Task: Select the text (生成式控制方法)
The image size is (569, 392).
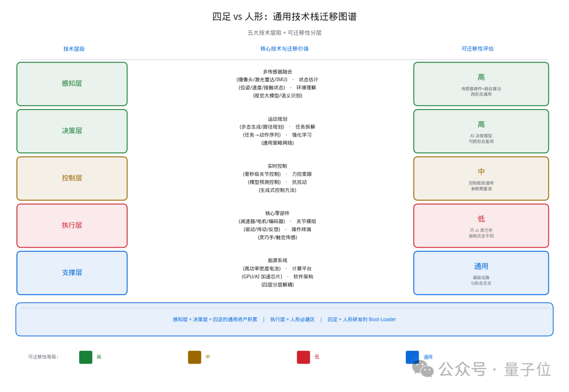Action: (x=278, y=190)
